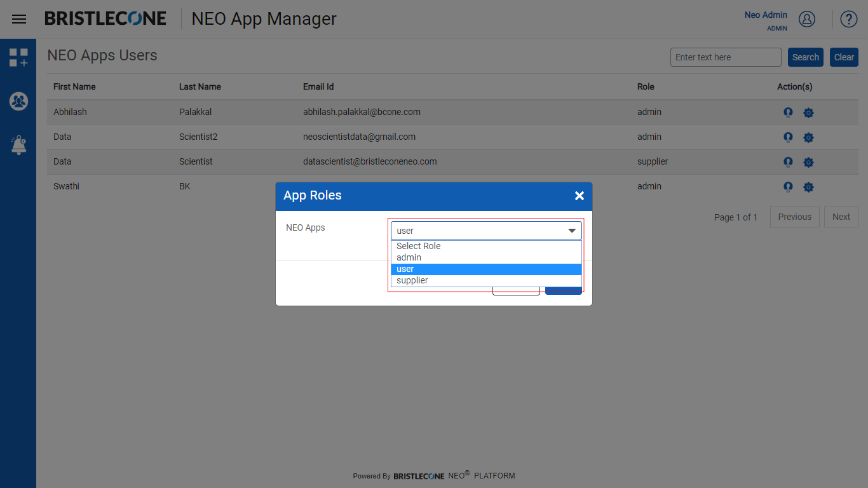The image size is (868, 488).
Task: Click the Last Name column header
Action: pos(200,86)
